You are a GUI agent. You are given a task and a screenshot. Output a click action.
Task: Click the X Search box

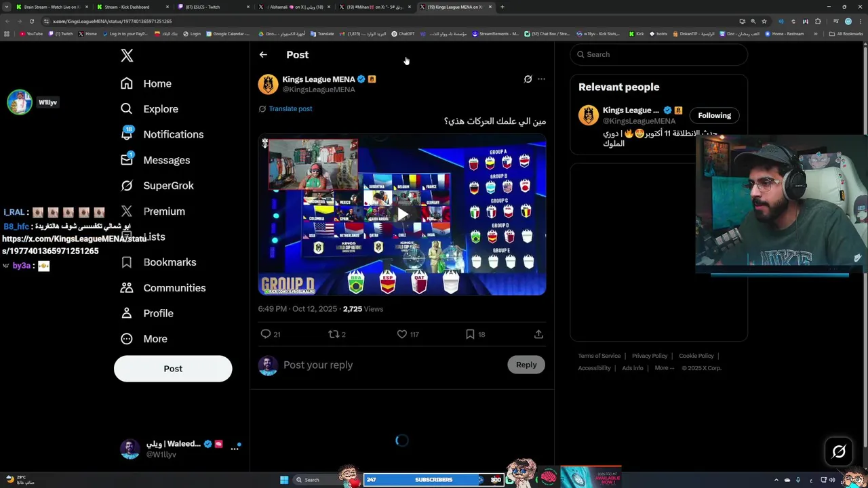[x=658, y=54]
